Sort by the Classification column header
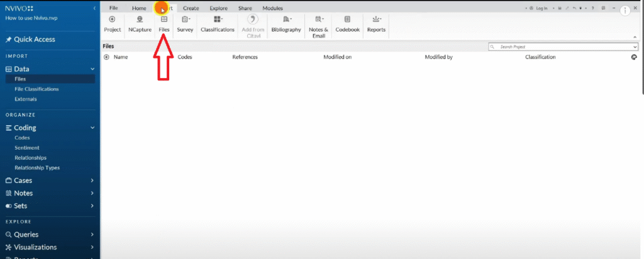644x259 pixels. [x=540, y=57]
